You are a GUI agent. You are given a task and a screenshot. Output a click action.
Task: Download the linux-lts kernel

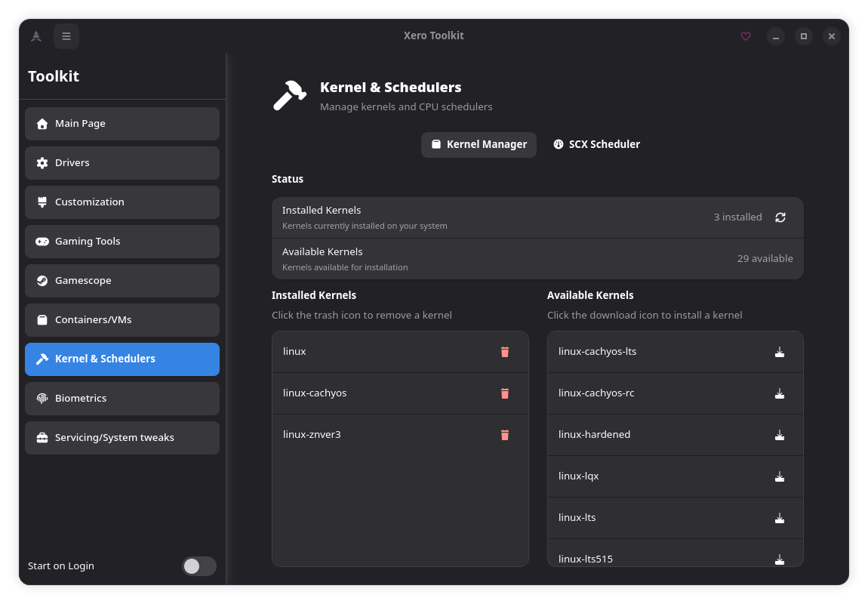pyautogui.click(x=780, y=518)
